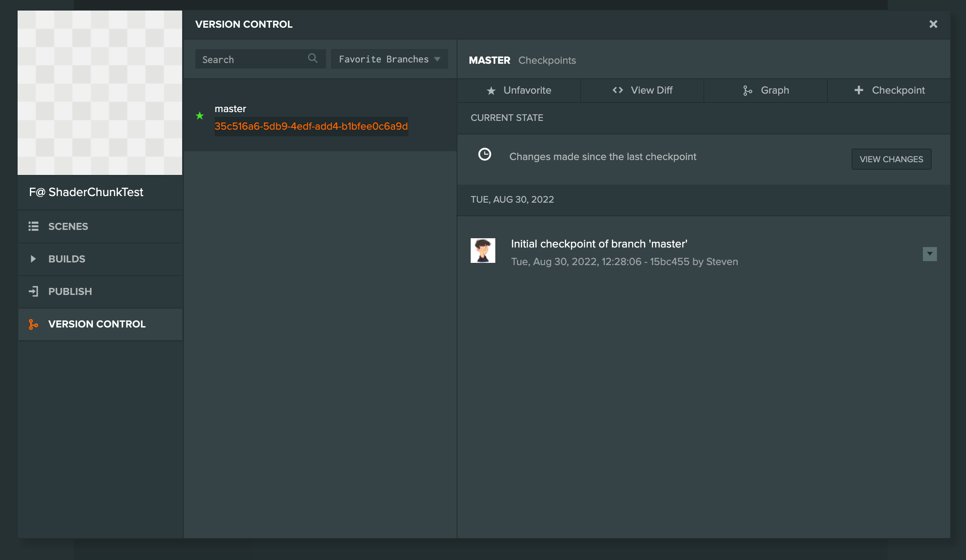Click the clock icon beside changes message
This screenshot has width=966, height=560.
tap(484, 154)
